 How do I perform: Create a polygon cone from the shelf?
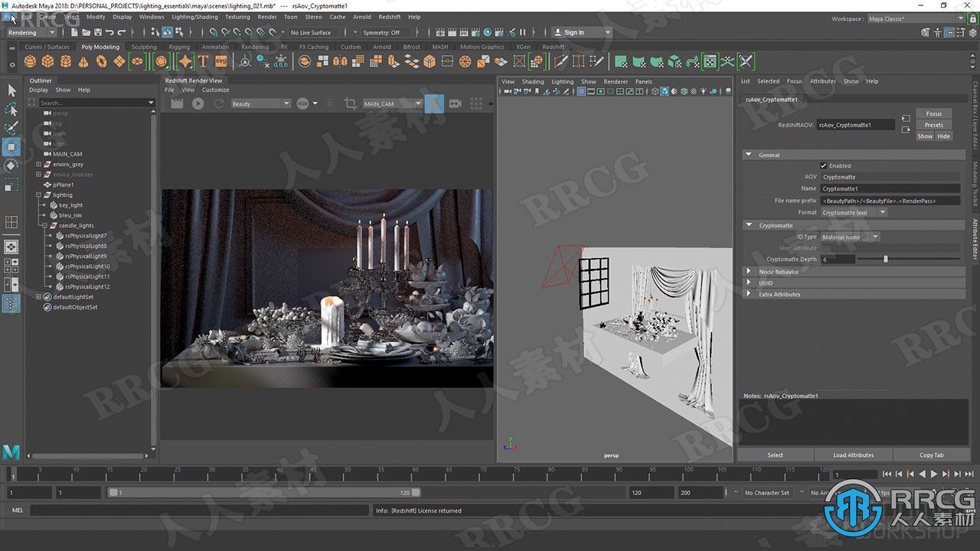coord(83,62)
